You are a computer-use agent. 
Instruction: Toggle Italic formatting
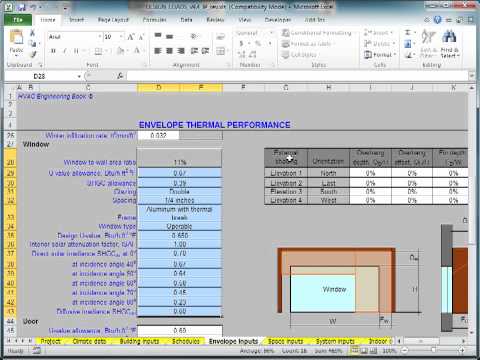pos(64,51)
